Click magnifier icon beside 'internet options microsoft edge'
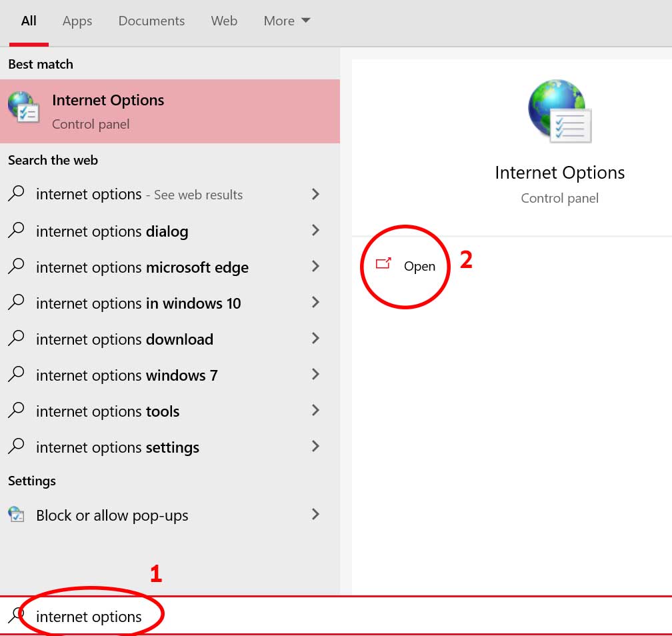672x636 pixels. click(16, 266)
